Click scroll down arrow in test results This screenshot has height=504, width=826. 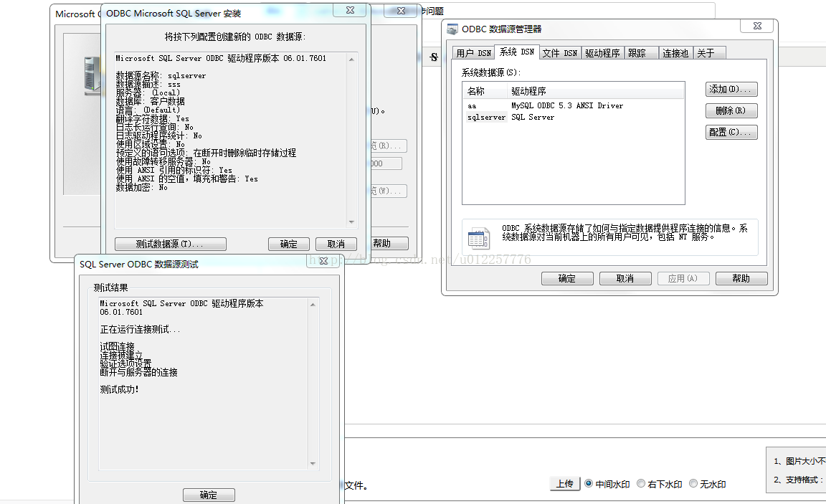[x=313, y=463]
